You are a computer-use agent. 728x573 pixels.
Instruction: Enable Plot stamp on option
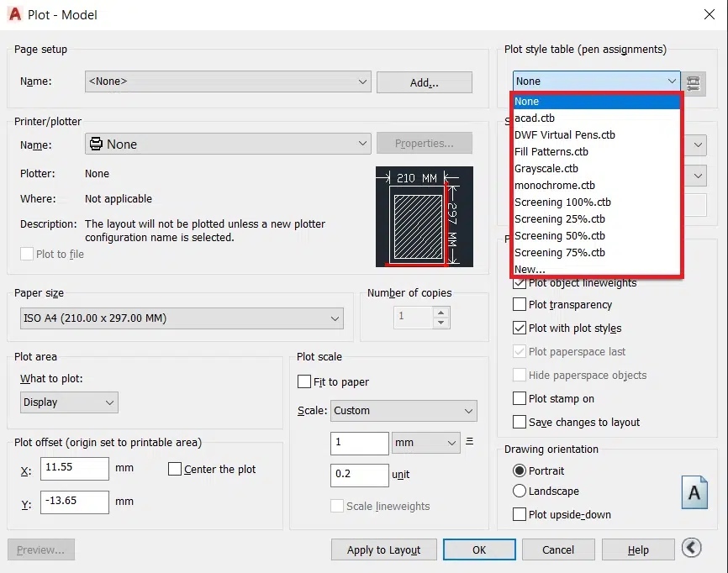[x=520, y=399]
